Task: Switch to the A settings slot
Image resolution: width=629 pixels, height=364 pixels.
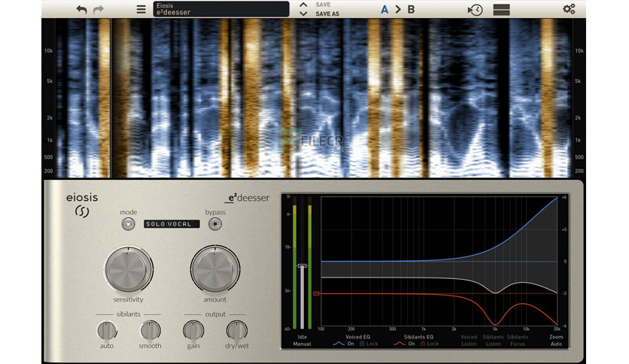Action: click(384, 9)
